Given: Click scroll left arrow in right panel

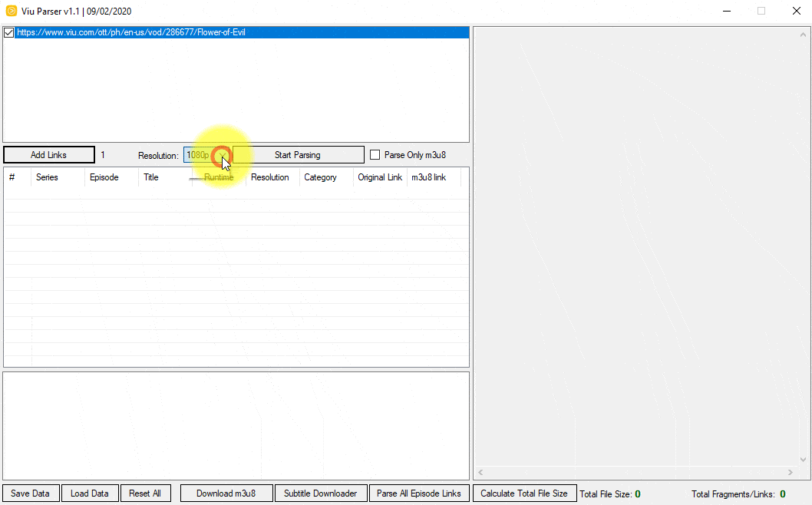Looking at the screenshot, I should tap(480, 472).
